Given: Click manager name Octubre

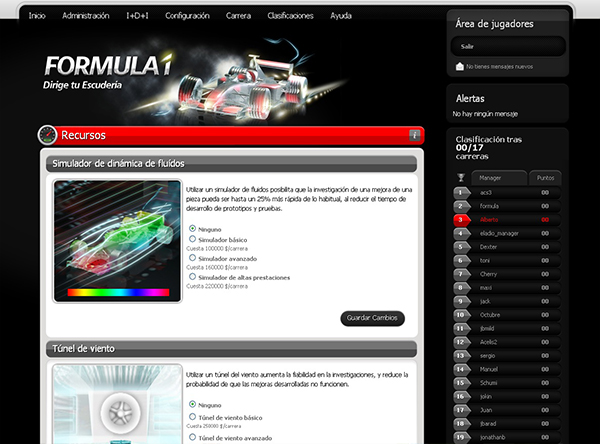Looking at the screenshot, I should pos(490,315).
